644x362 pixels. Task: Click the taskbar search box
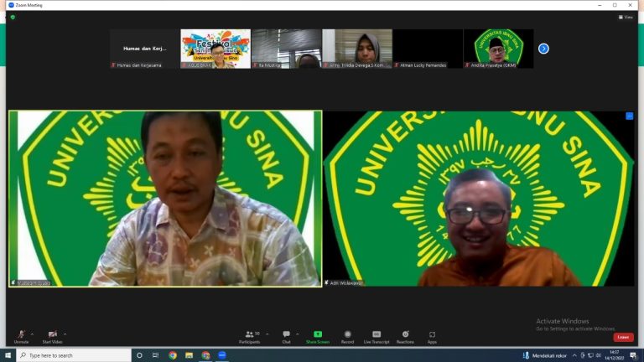tap(74, 355)
